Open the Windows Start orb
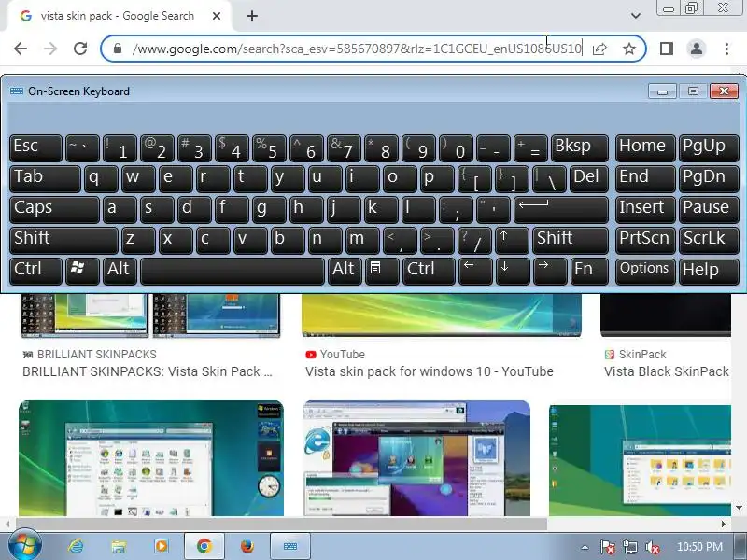This screenshot has height=560, width=747. 24,546
